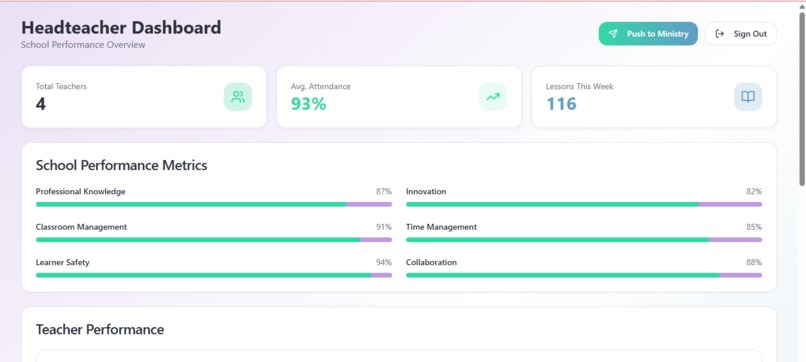Click the School Performance Overview subtitle
The image size is (806, 362).
(83, 45)
